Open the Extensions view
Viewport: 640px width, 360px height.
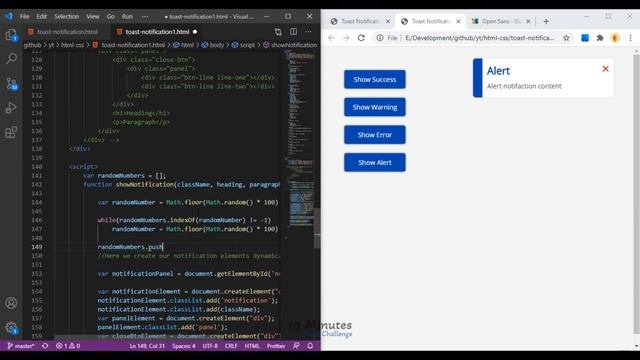pyautogui.click(x=11, y=132)
